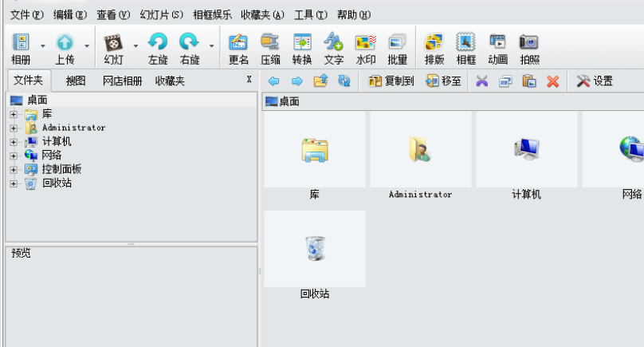
Task: Open the 转换 format convert tool
Action: pos(302,49)
